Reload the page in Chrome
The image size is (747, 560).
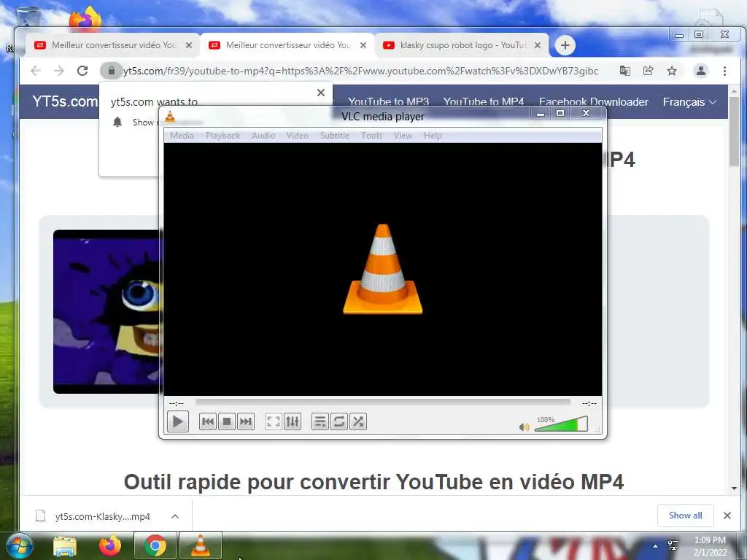tap(82, 71)
